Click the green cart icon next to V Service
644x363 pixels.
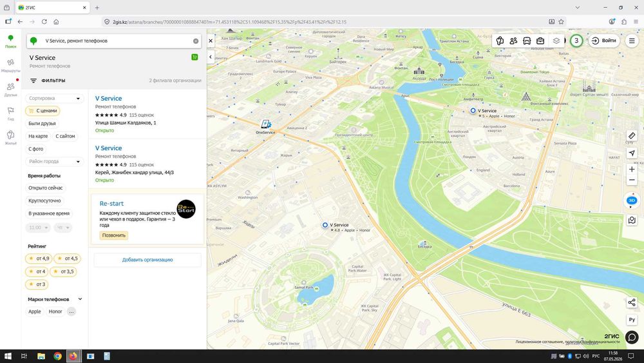click(194, 57)
